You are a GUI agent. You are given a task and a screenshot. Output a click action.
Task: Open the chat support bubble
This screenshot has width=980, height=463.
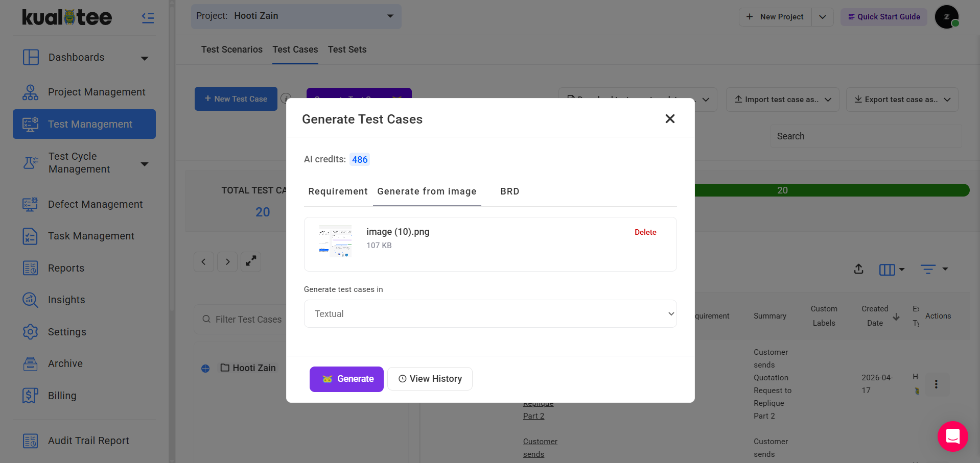tap(952, 436)
